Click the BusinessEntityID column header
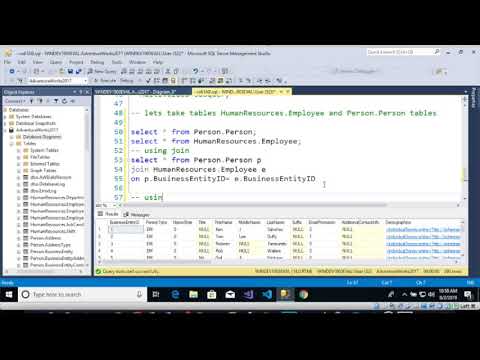 [124, 222]
